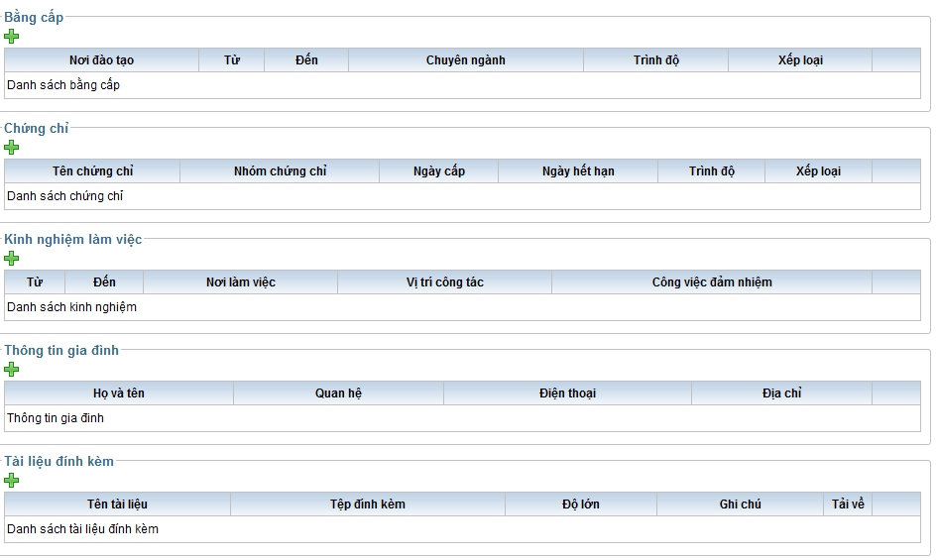This screenshot has width=938, height=560.
Task: Click the Nơi làm việc column header
Action: coord(240,282)
